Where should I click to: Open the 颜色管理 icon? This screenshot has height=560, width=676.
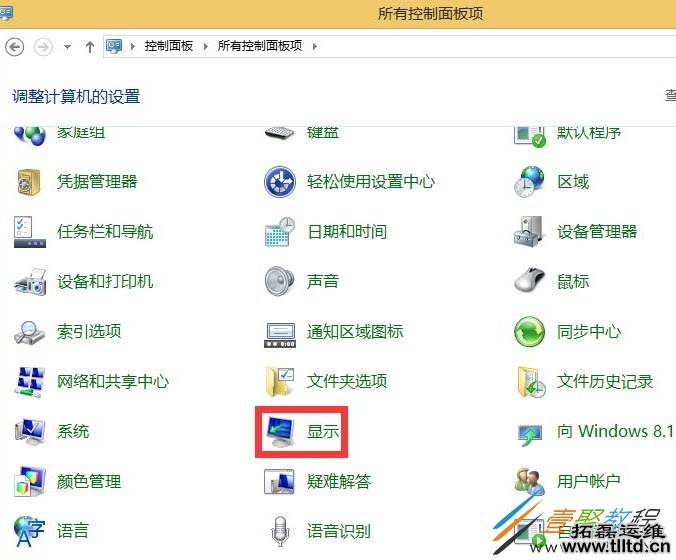[29, 482]
